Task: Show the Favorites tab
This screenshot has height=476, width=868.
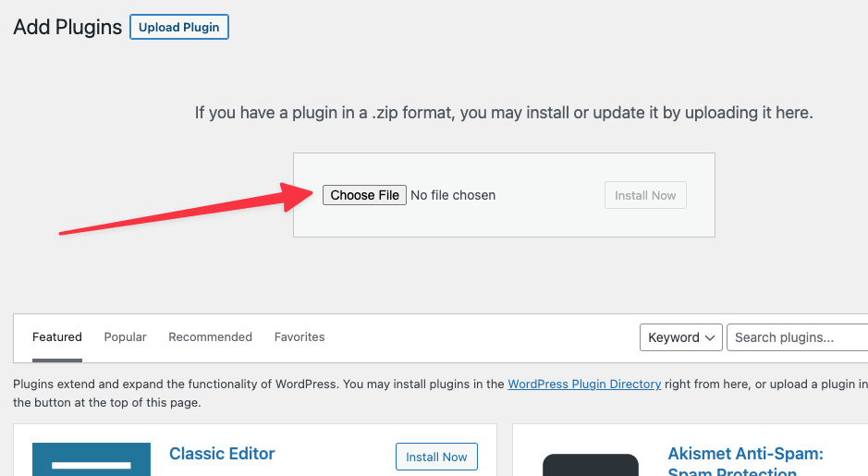Action: (300, 337)
